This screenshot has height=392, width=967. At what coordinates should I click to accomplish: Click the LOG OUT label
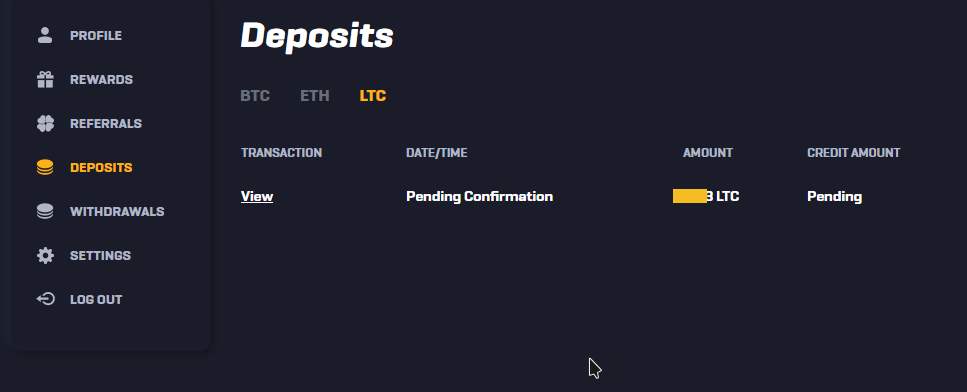point(96,300)
